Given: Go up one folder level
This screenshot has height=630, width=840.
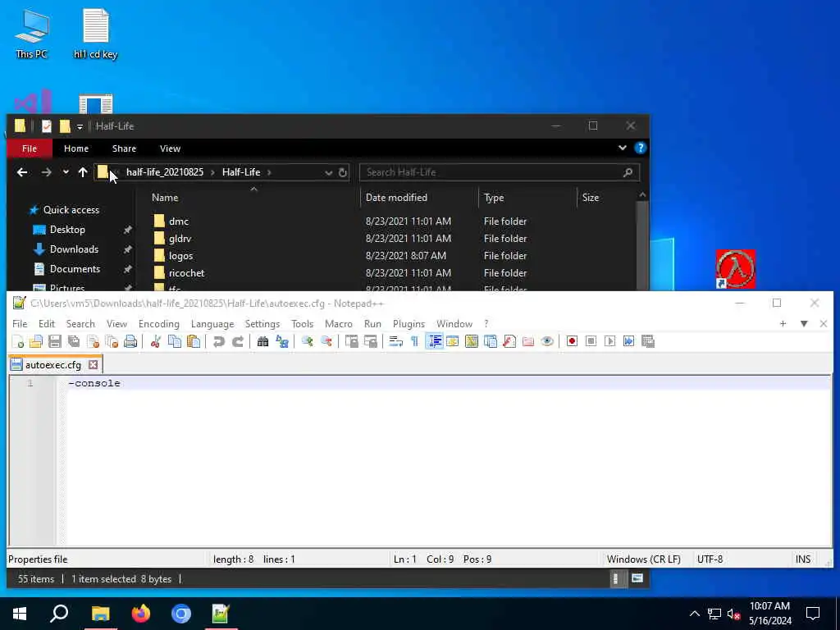Looking at the screenshot, I should (x=83, y=172).
